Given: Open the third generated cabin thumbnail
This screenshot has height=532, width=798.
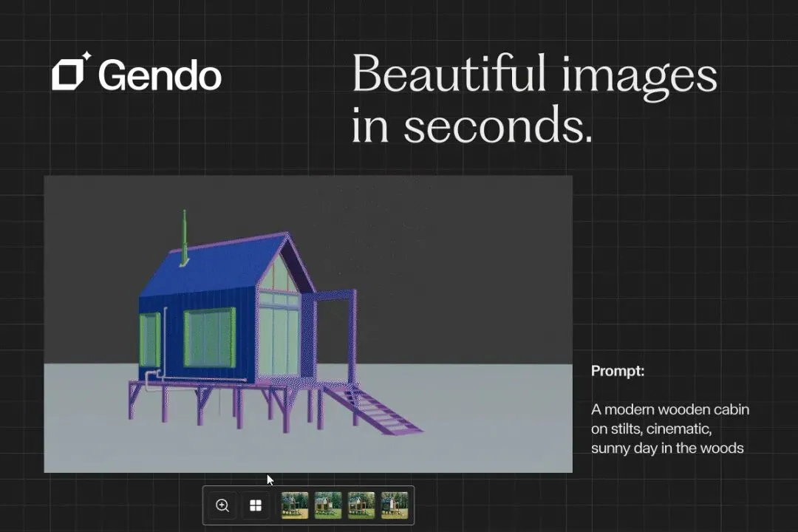Looking at the screenshot, I should [x=361, y=505].
